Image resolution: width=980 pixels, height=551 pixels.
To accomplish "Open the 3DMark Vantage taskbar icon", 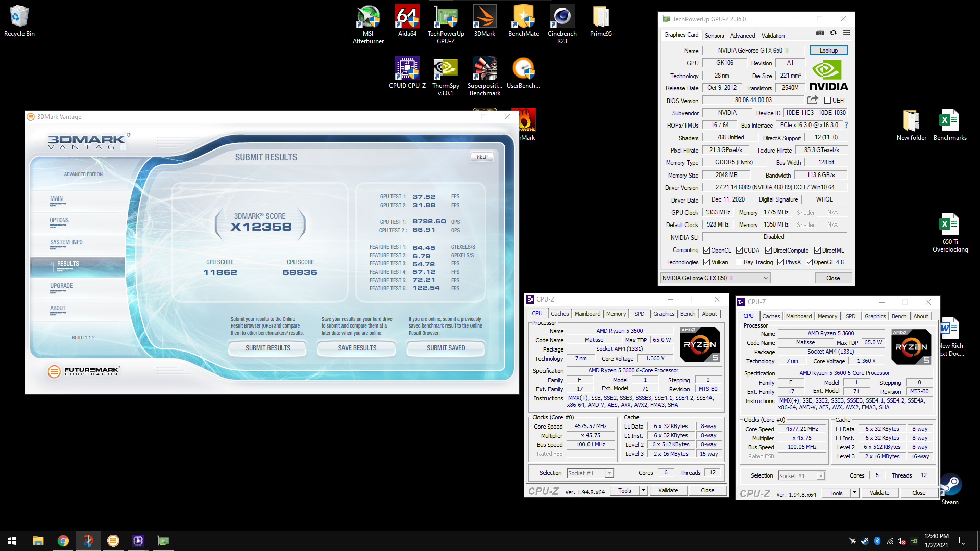I will pos(113,541).
